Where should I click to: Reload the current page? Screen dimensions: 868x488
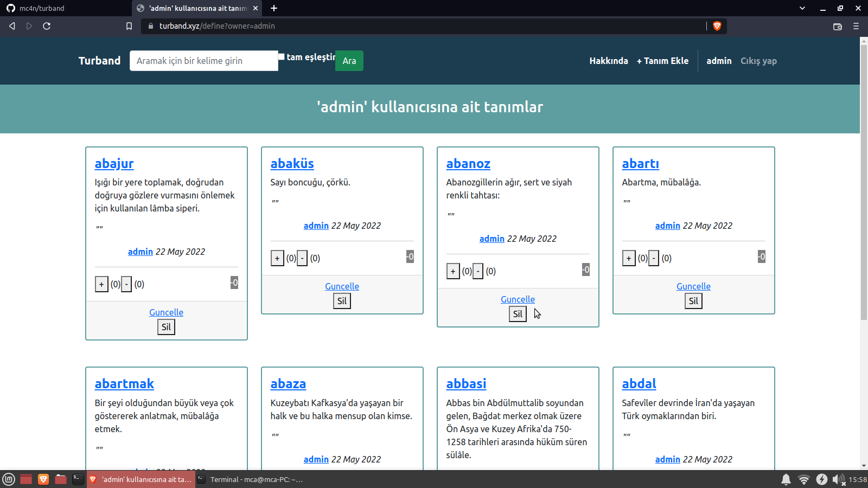tap(47, 26)
